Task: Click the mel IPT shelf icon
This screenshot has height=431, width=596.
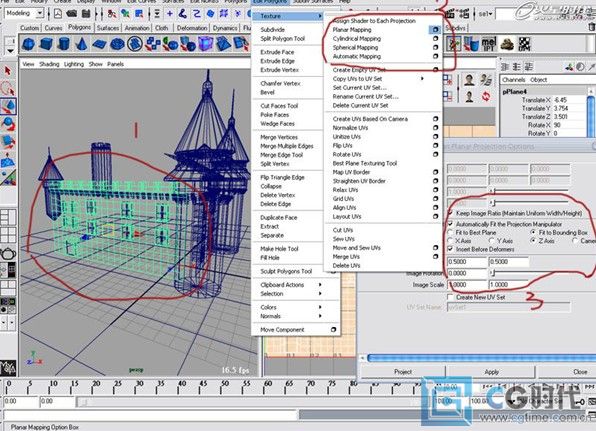Action: pyautogui.click(x=489, y=44)
